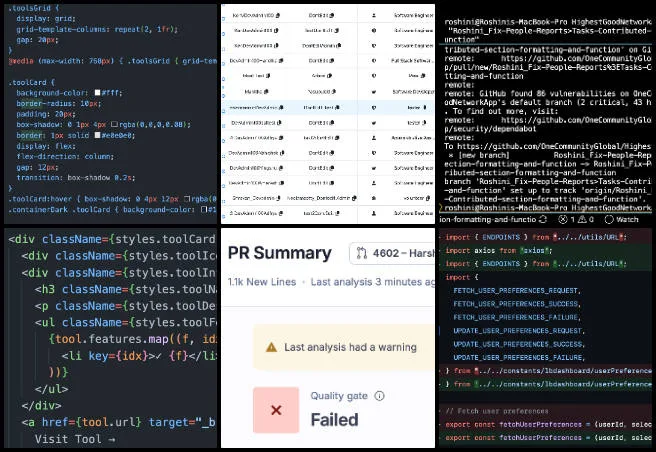The image size is (656, 452).
Task: Copy icon beside Admin last name in Pres row
Action: coord(330,76)
